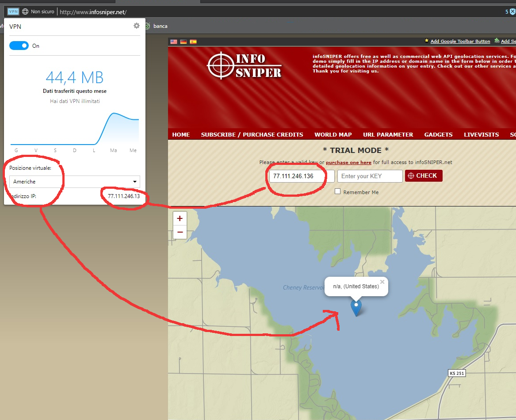516x420 pixels.
Task: Open VPN settings gear icon
Action: [137, 26]
